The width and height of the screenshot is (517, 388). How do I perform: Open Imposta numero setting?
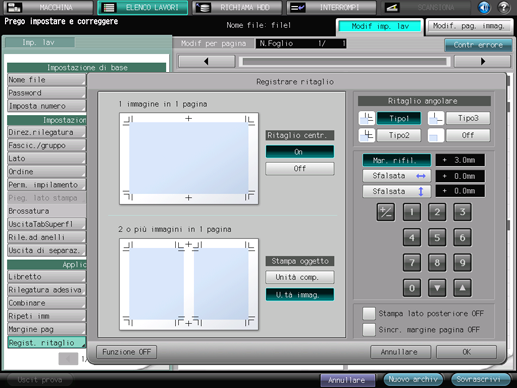coord(46,106)
